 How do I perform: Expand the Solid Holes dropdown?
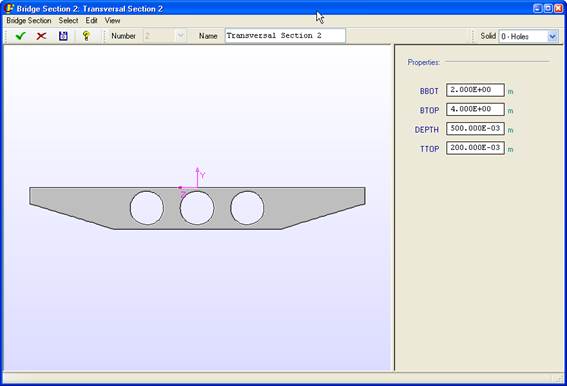click(x=552, y=36)
